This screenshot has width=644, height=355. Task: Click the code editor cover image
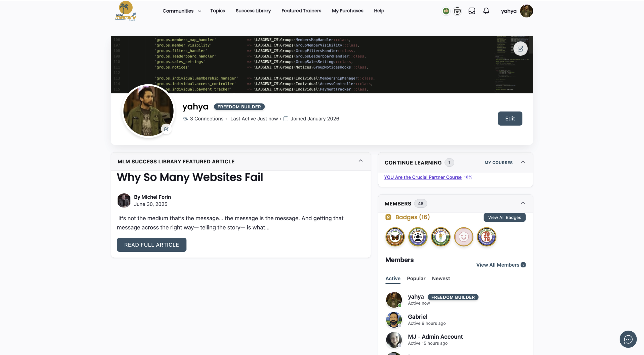[x=322, y=65]
